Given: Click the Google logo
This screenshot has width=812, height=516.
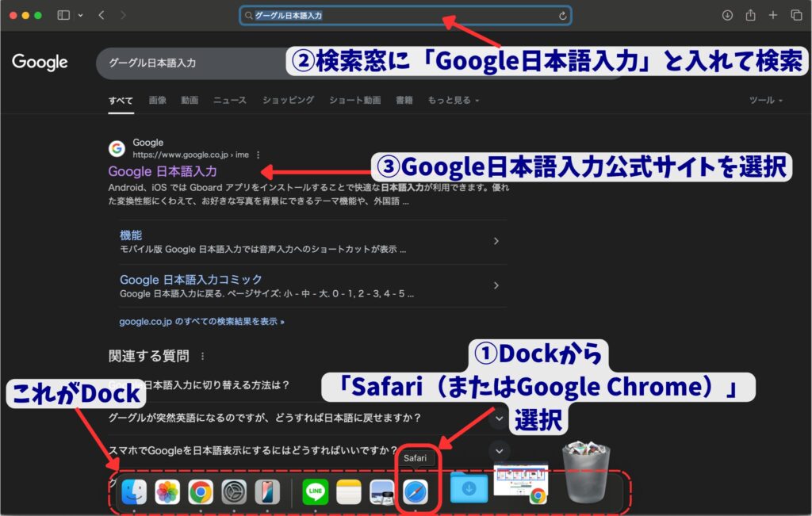Looking at the screenshot, I should 40,62.
